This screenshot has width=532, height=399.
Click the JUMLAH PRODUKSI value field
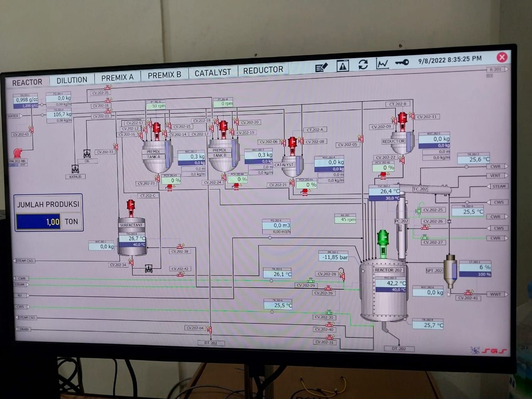click(39, 222)
